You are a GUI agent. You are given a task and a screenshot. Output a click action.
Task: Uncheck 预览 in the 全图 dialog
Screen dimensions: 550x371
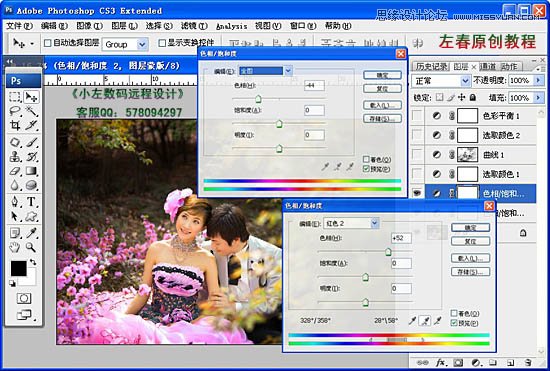click(x=366, y=169)
